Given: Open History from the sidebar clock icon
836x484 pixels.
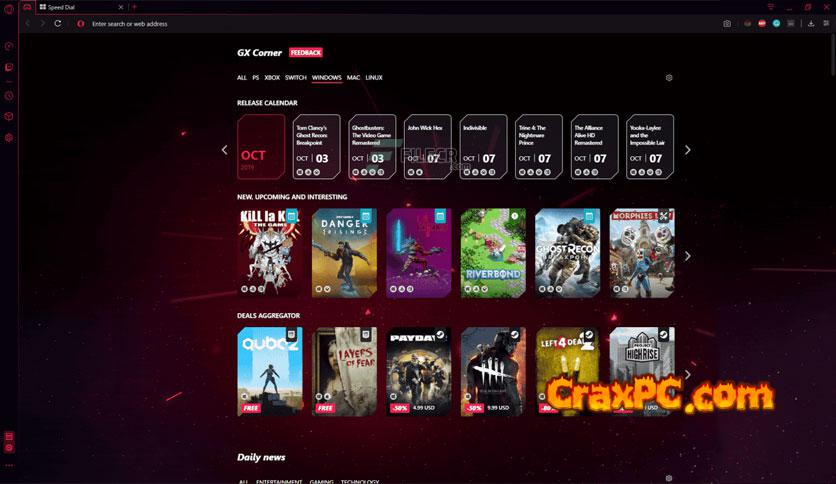Looking at the screenshot, I should [9, 96].
